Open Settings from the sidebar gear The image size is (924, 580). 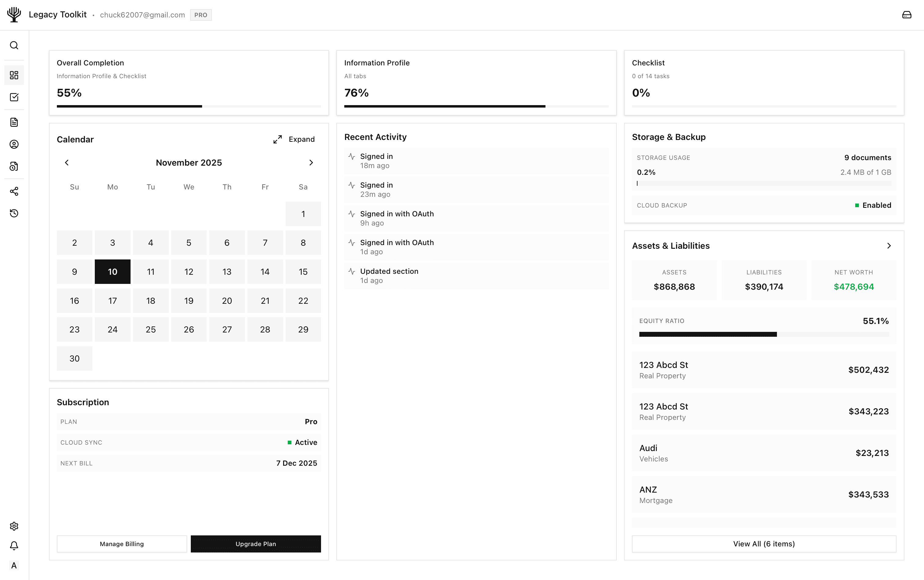coord(14,526)
